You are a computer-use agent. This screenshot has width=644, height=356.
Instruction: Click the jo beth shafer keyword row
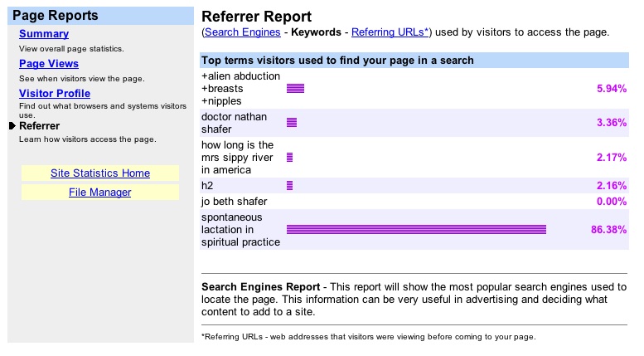[235, 201]
